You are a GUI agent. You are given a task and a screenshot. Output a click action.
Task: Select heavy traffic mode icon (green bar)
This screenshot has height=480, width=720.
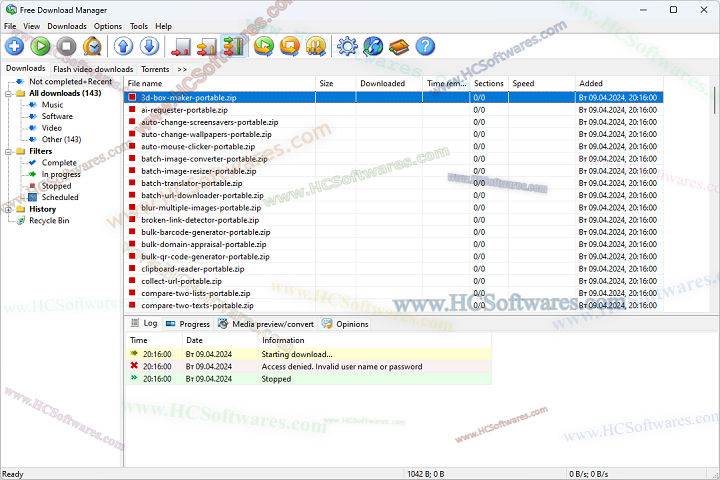coord(233,46)
